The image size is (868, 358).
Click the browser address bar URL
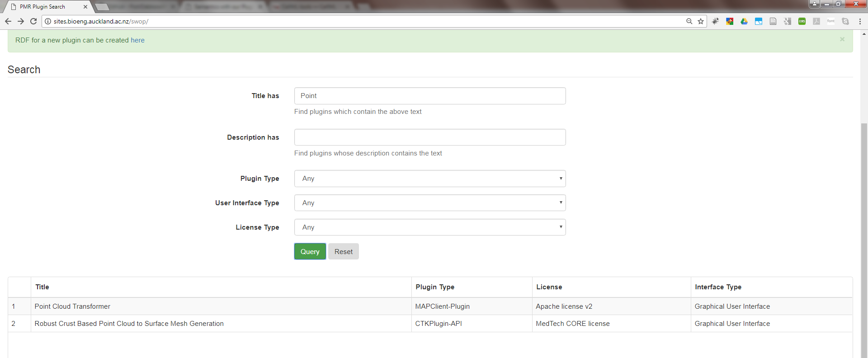click(x=101, y=21)
